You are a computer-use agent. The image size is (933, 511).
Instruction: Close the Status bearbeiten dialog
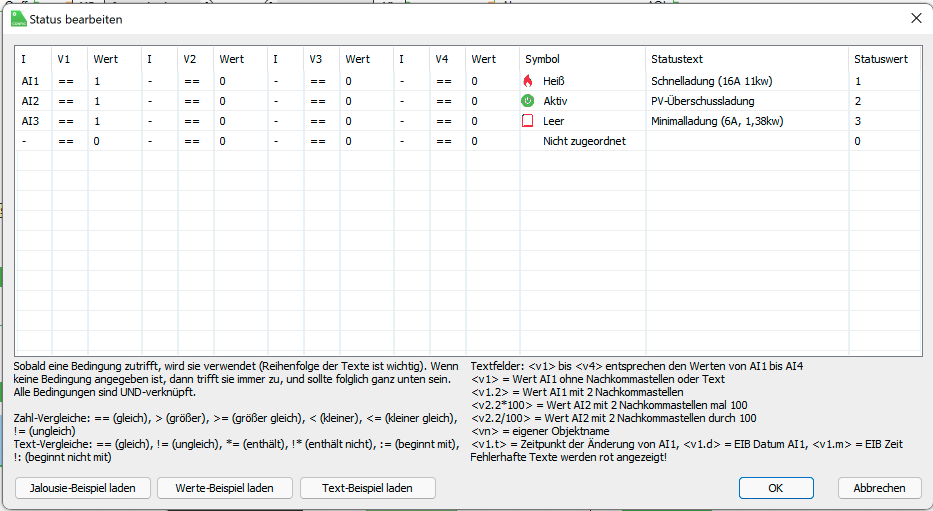(916, 18)
